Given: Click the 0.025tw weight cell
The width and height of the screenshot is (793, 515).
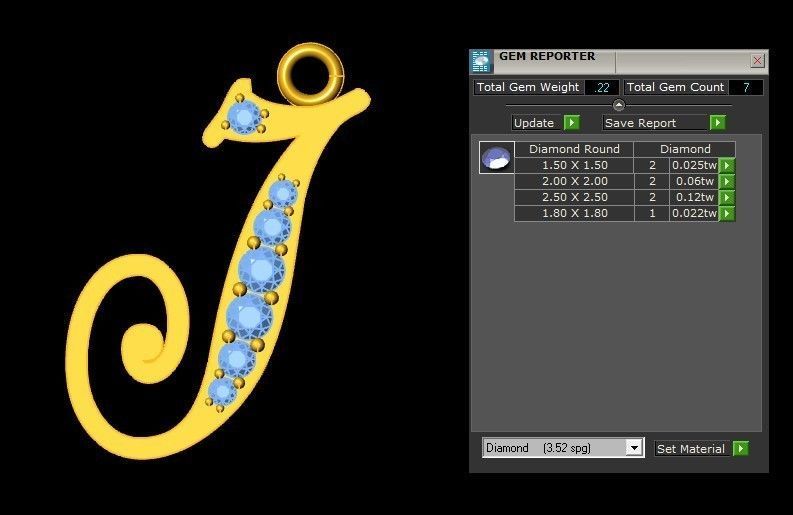Looking at the screenshot, I should 694,165.
